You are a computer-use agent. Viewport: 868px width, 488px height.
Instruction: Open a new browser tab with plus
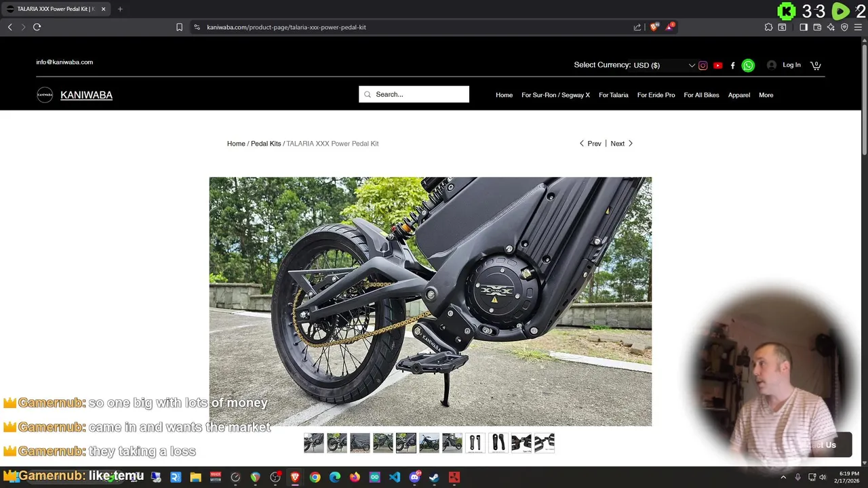click(x=120, y=9)
